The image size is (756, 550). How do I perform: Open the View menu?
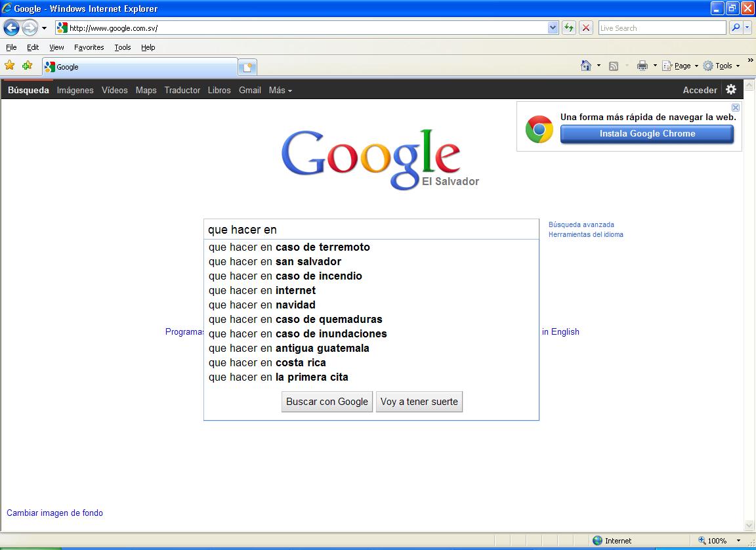coord(56,47)
